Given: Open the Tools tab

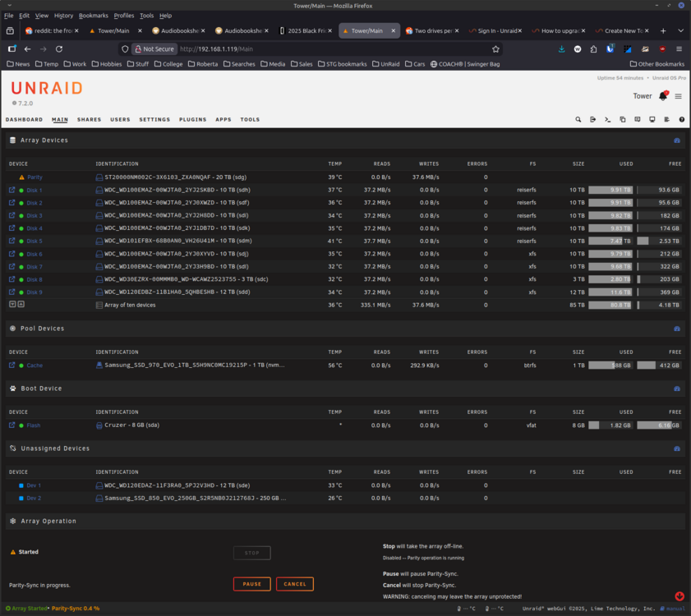Looking at the screenshot, I should [250, 119].
